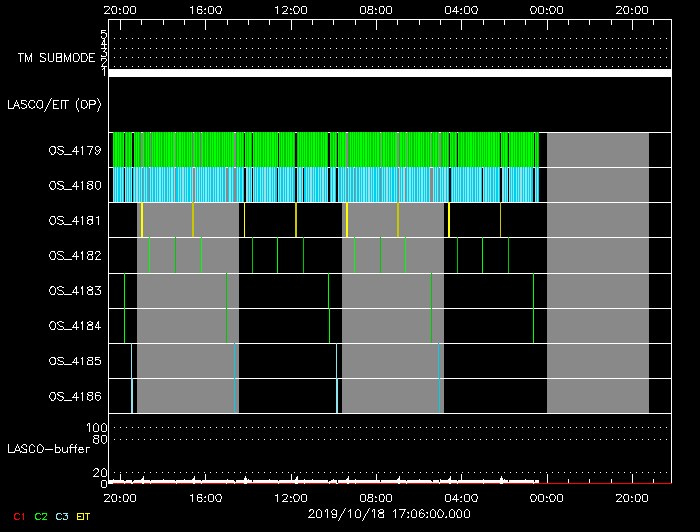Select the C3 legend entry
Viewport: 700px width, 532px height.
tap(63, 516)
